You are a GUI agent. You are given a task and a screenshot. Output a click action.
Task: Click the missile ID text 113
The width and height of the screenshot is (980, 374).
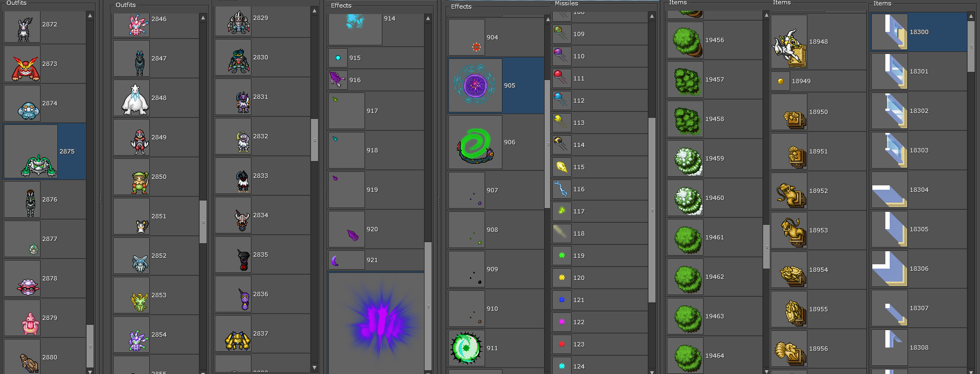579,123
